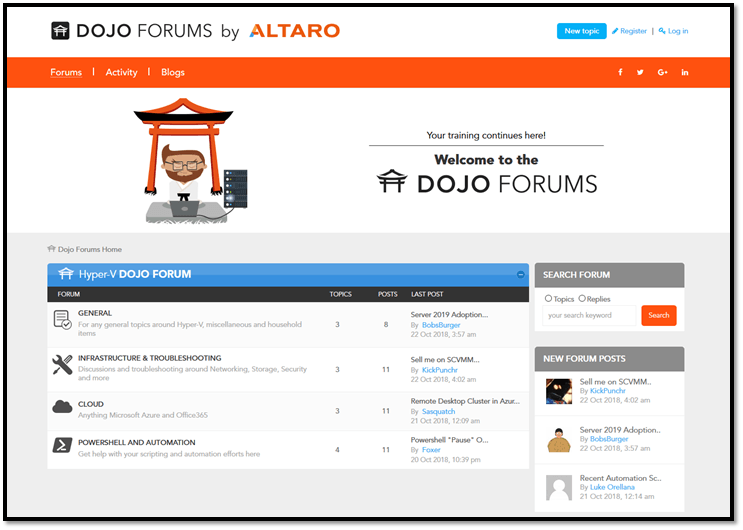The image size is (743, 530).
Task: Click BobsBurger avatar in New Forum Posts
Action: pos(559,439)
